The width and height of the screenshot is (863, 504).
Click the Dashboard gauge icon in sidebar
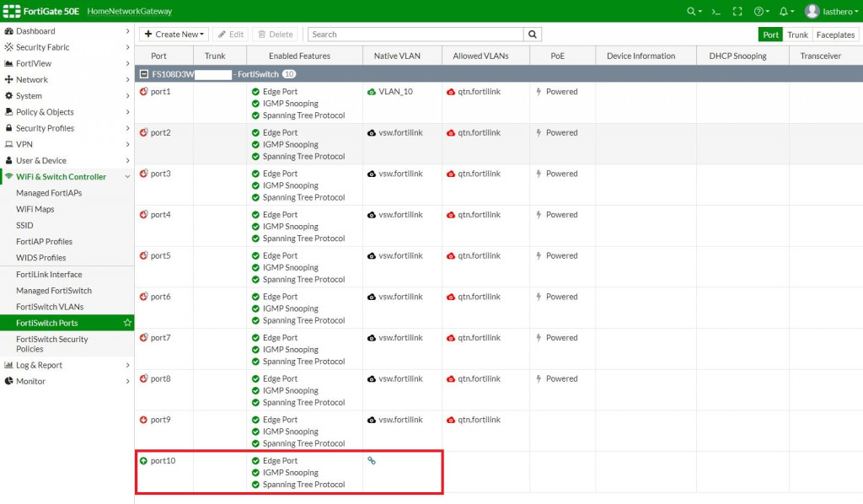(8, 31)
